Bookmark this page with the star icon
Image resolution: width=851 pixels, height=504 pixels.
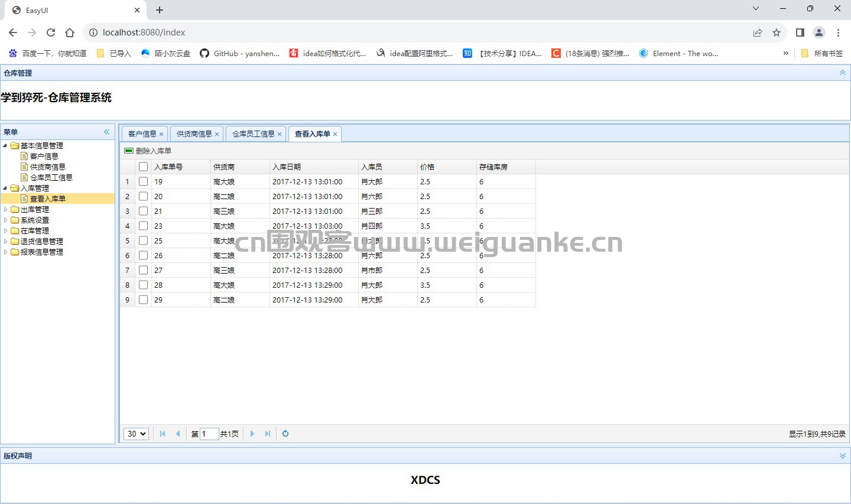[777, 32]
